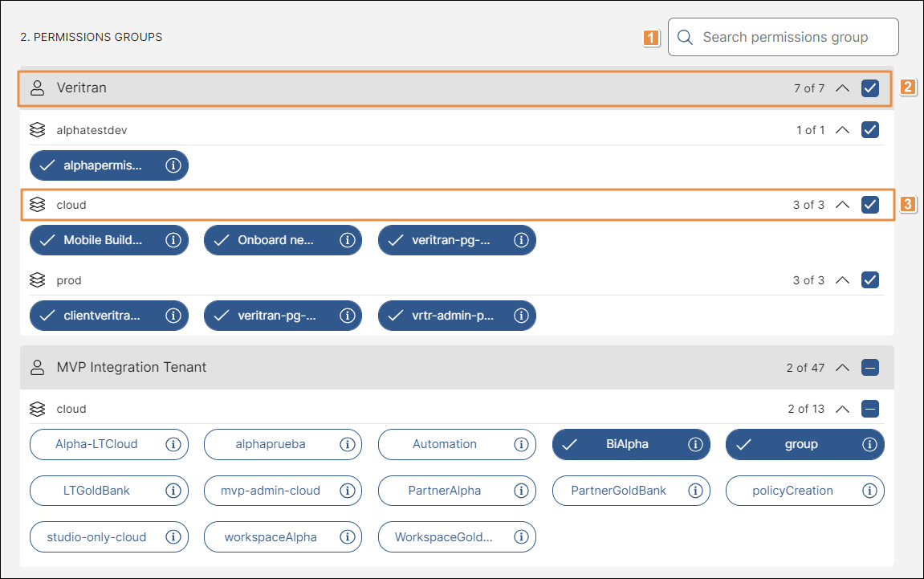Collapse the Veritran tenant section

[x=842, y=88]
